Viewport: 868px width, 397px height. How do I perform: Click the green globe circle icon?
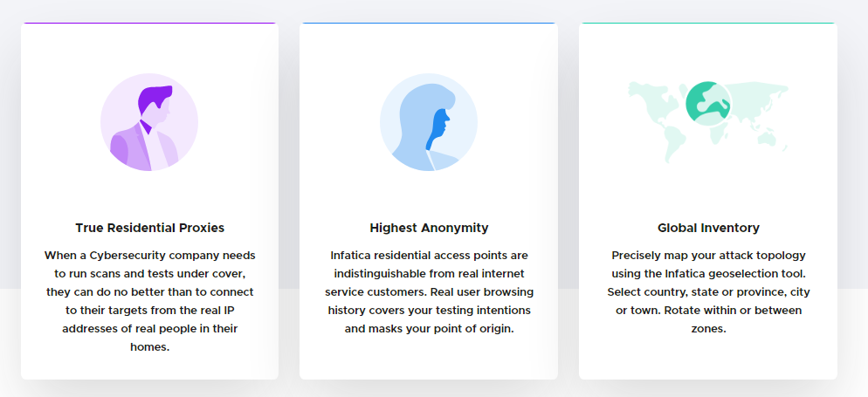point(708,103)
